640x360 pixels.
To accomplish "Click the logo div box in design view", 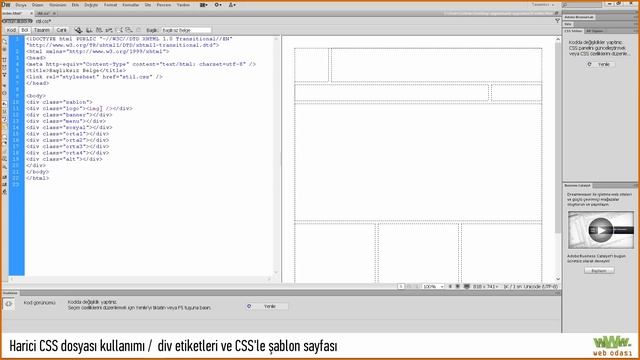I will coord(311,65).
